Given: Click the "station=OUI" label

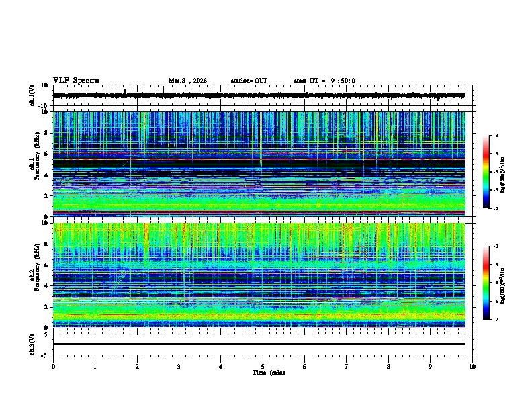Looking at the screenshot, I should (x=249, y=81).
